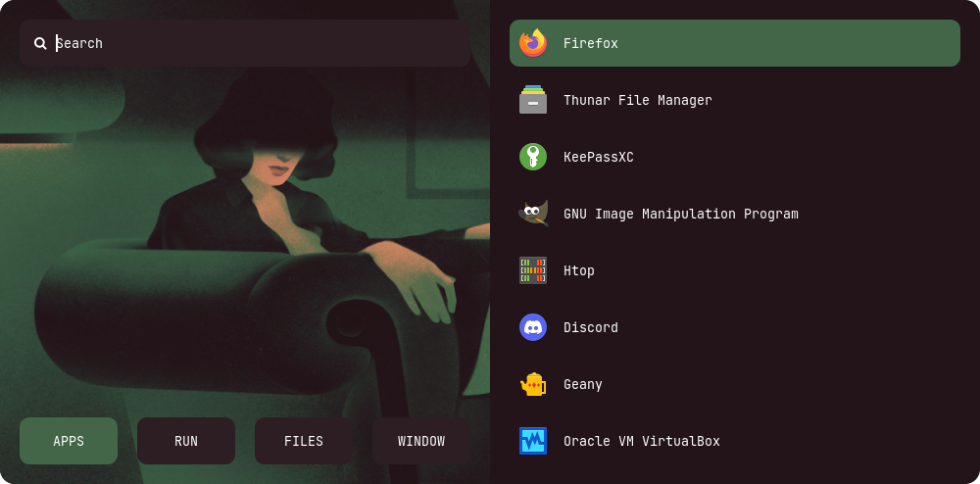Select the "Geany" text label
Image resolution: width=980 pixels, height=484 pixels.
tap(582, 384)
